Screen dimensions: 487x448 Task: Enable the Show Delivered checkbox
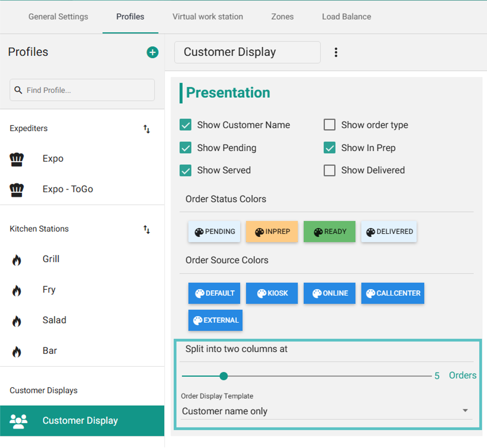point(329,170)
